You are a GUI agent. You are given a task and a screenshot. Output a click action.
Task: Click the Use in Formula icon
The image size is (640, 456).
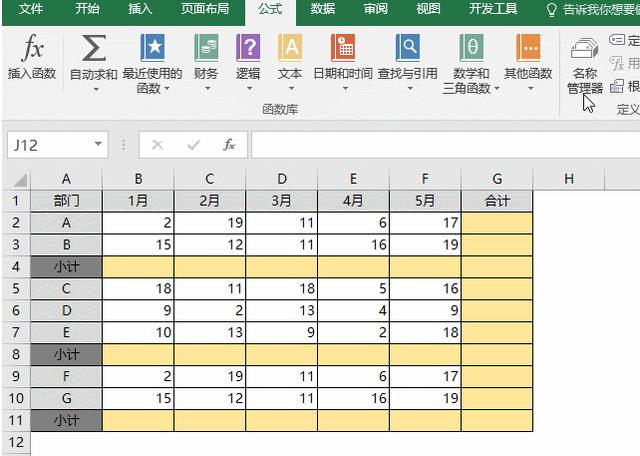click(x=617, y=63)
